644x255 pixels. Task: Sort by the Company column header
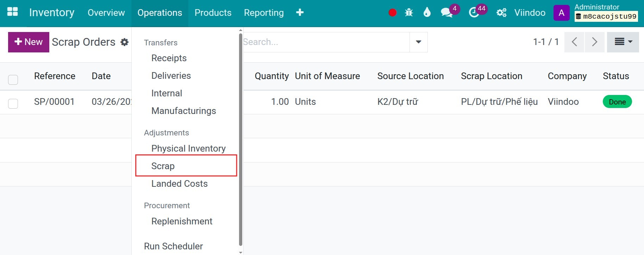(x=567, y=76)
